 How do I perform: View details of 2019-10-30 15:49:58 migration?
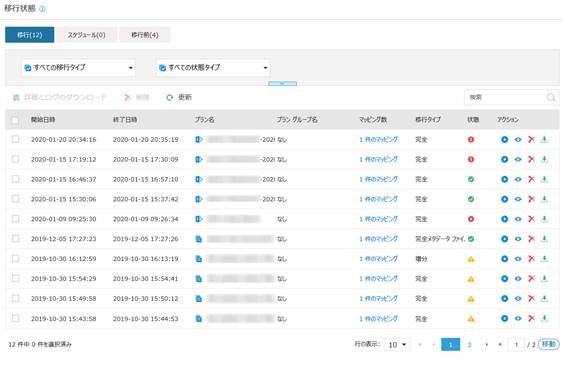click(x=518, y=298)
